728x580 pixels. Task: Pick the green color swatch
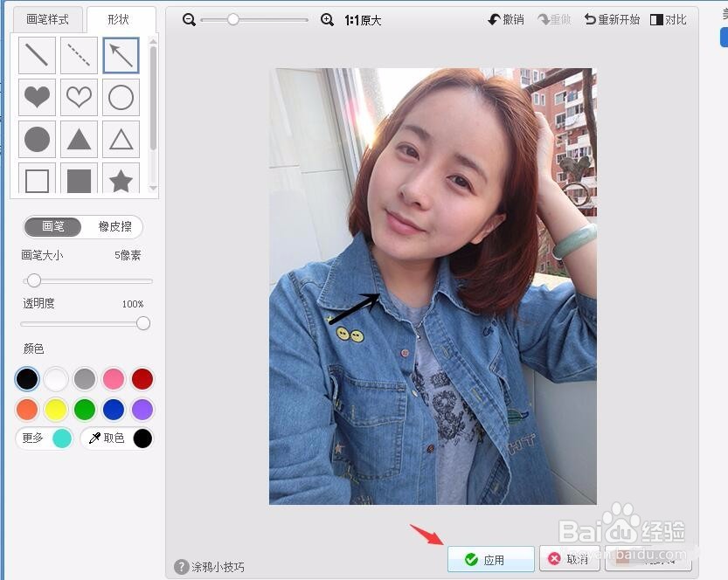pos(85,410)
